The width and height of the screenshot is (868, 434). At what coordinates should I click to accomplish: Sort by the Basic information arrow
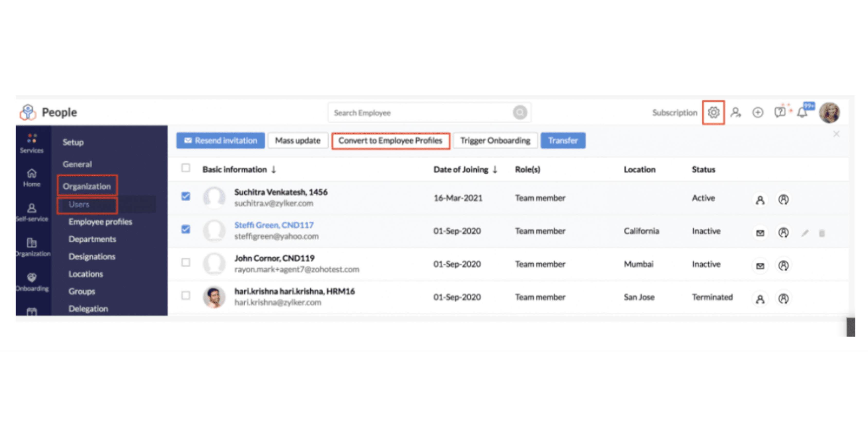(274, 169)
